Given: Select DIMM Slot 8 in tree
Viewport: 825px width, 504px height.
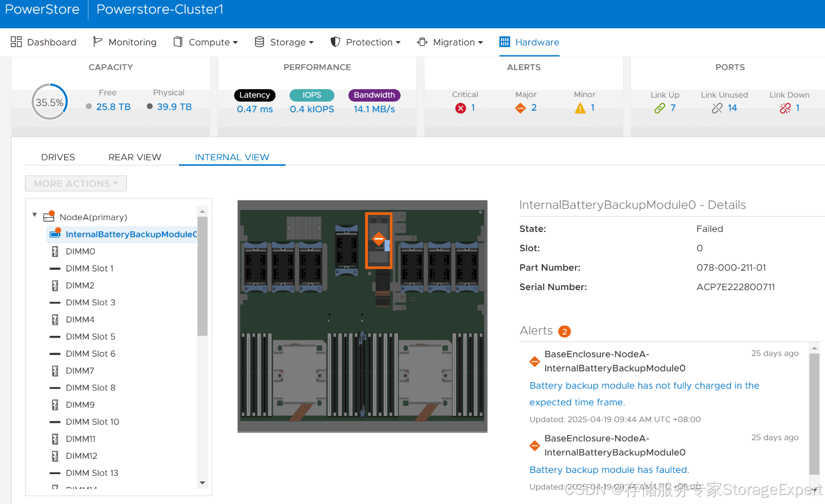Looking at the screenshot, I should tap(90, 388).
